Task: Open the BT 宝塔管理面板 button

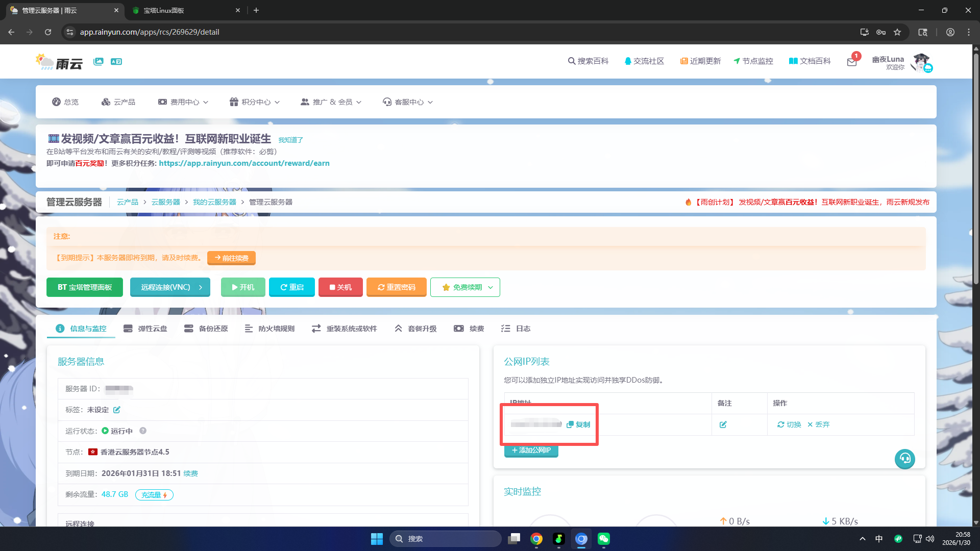Action: pyautogui.click(x=85, y=287)
